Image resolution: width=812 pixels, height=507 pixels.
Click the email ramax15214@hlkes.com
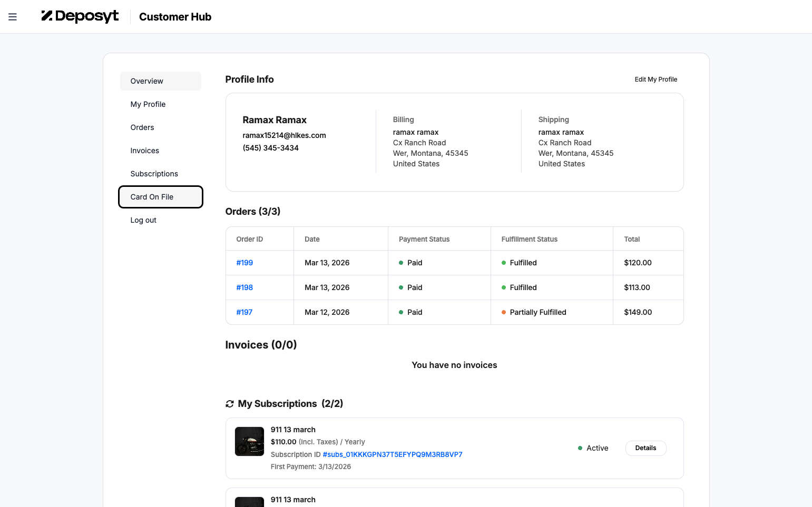[284, 135]
